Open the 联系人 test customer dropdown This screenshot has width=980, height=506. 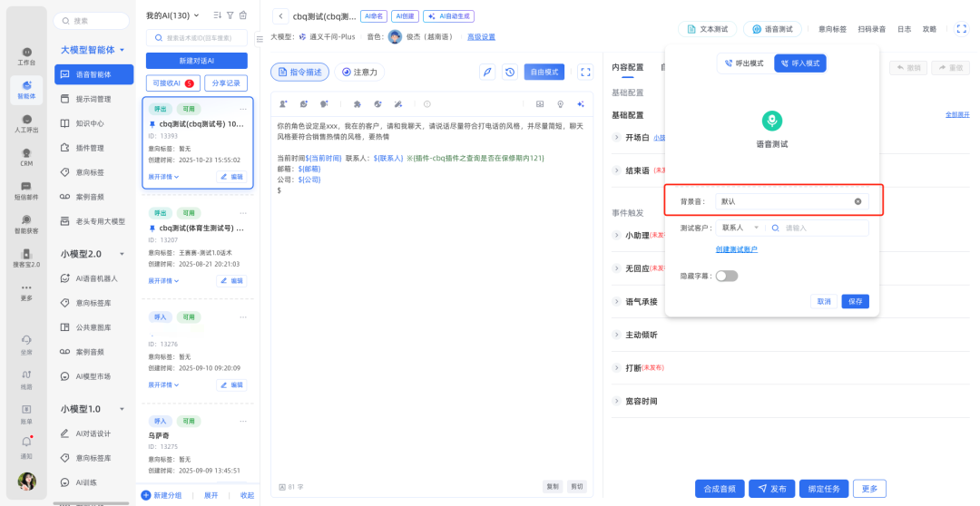740,228
